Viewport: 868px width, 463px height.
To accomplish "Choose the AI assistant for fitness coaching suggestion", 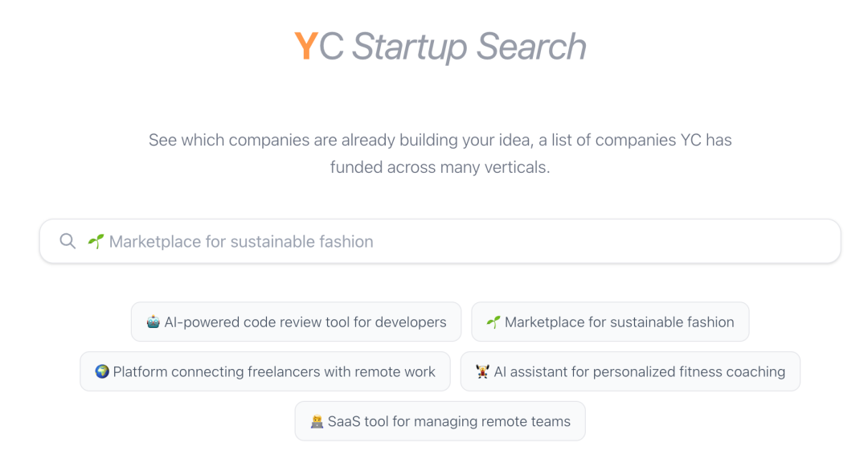I will click(630, 371).
